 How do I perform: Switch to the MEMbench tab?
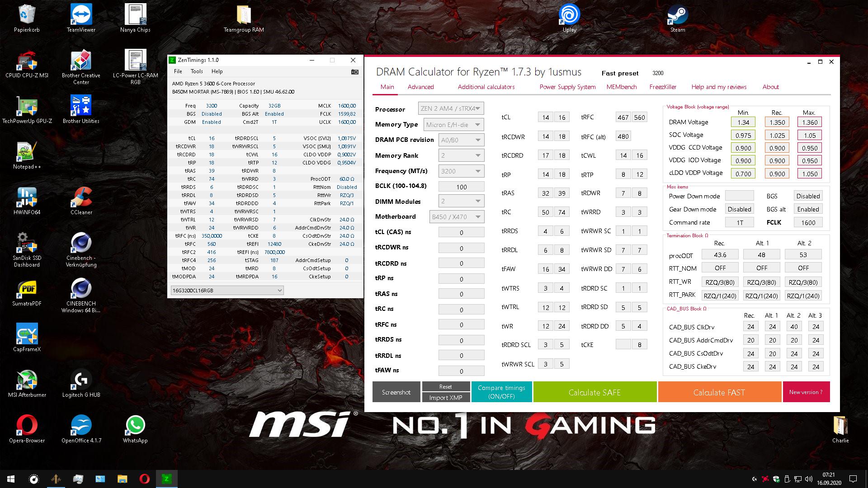621,87
